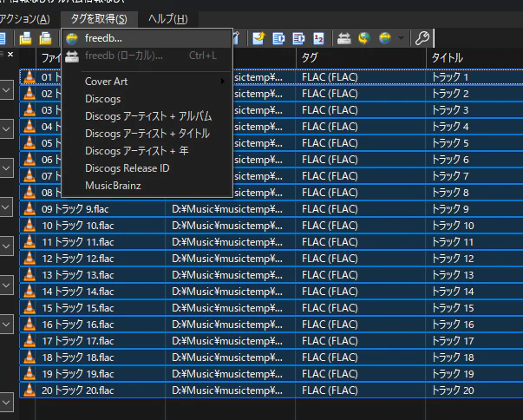Click the second yellow folder toolbar icon
The width and height of the screenshot is (523, 420).
tap(45, 38)
